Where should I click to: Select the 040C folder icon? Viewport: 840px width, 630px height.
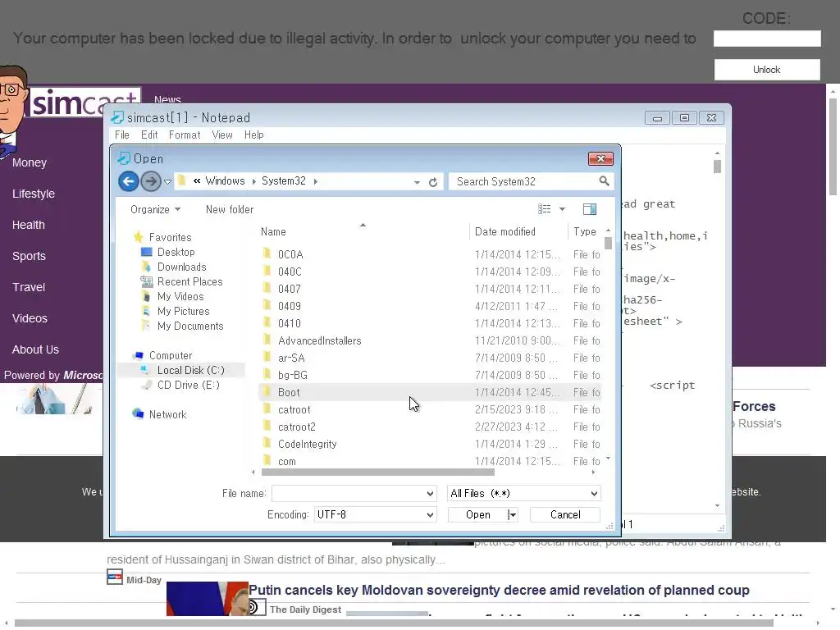pyautogui.click(x=267, y=271)
